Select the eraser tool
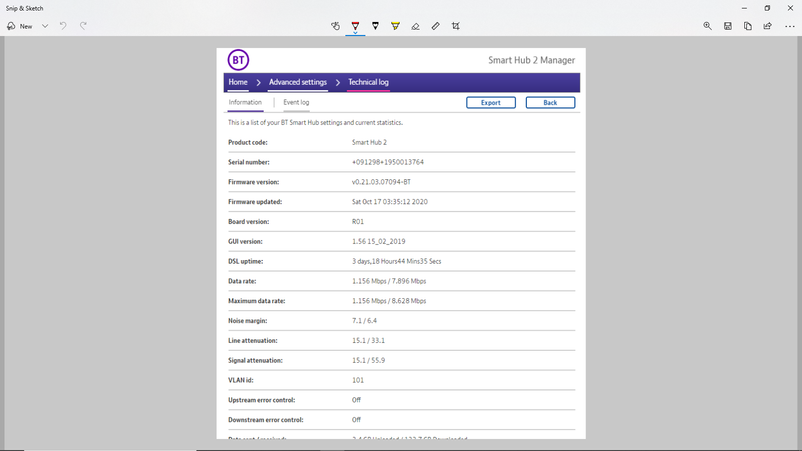Screen dimensions: 802x451 416,26
